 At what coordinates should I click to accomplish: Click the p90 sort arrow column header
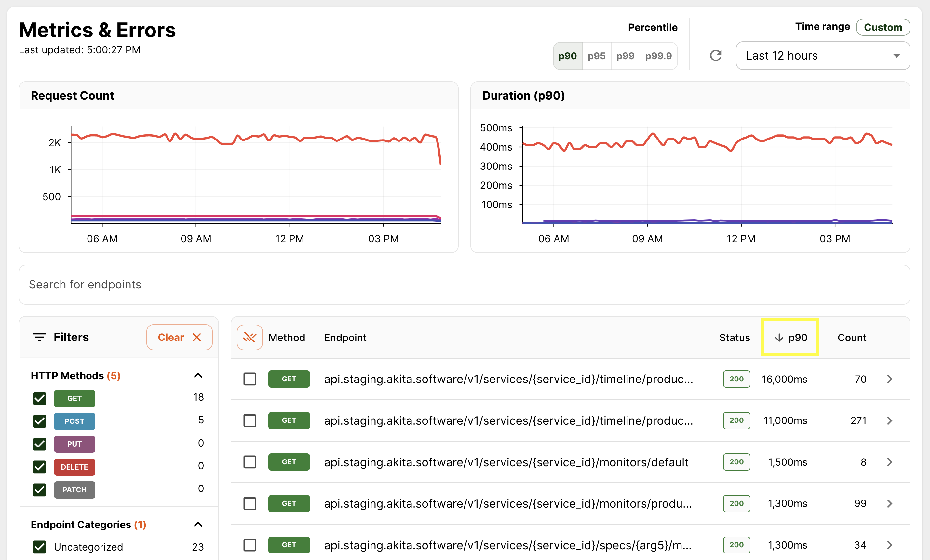pos(789,337)
